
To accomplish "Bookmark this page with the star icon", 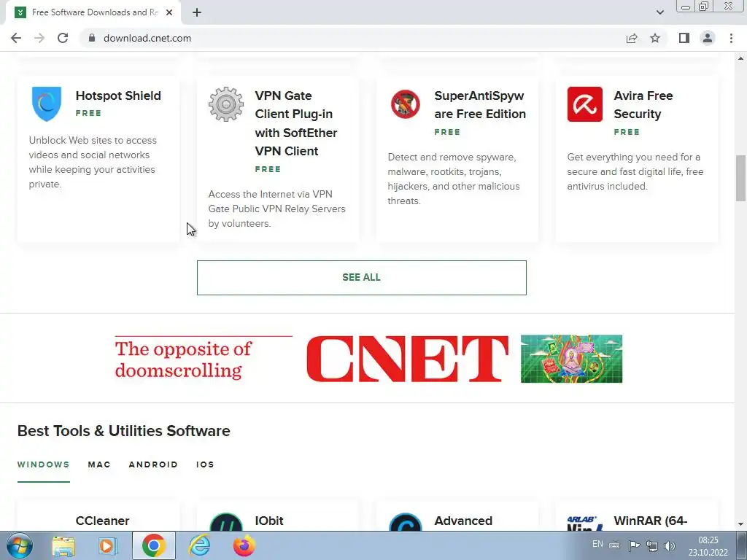I will pyautogui.click(x=655, y=38).
